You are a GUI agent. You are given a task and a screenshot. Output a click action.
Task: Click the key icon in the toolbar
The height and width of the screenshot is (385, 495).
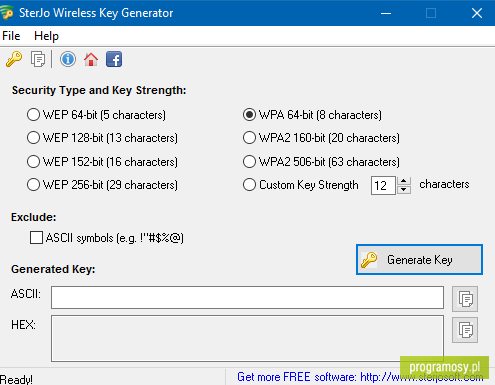(x=14, y=59)
